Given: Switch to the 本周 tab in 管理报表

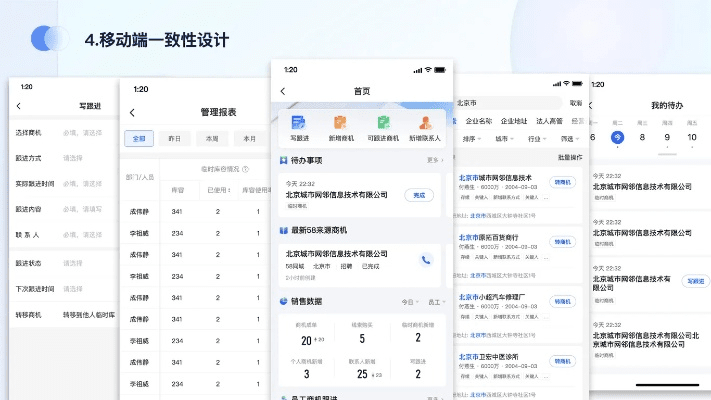Looking at the screenshot, I should point(212,138).
